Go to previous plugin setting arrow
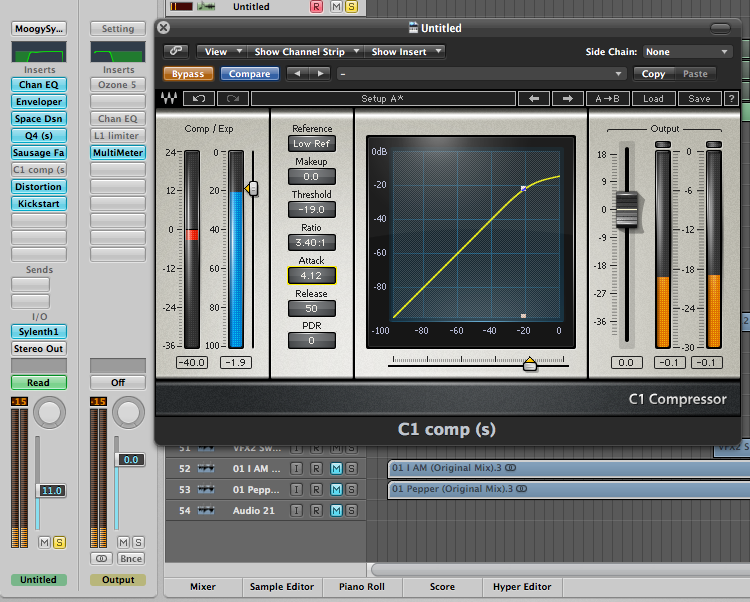The image size is (750, 602). coord(298,74)
